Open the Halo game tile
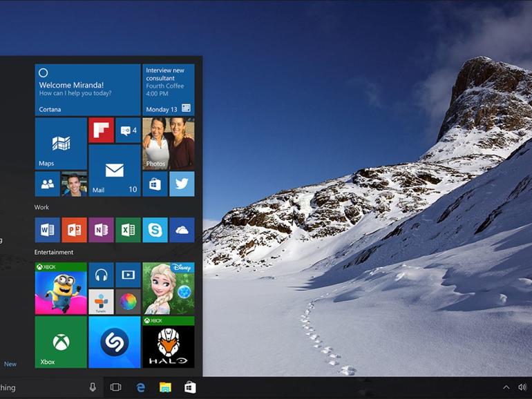The image size is (532, 399). [x=169, y=342]
